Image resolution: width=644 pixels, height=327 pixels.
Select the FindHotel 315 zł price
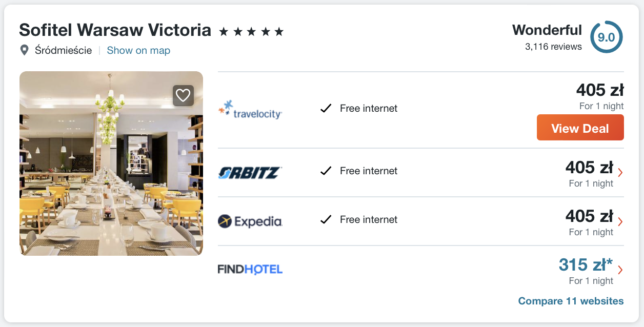tap(586, 265)
